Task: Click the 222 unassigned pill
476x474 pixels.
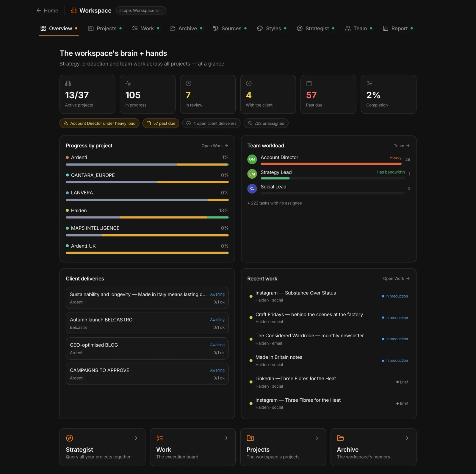Action: coord(266,123)
